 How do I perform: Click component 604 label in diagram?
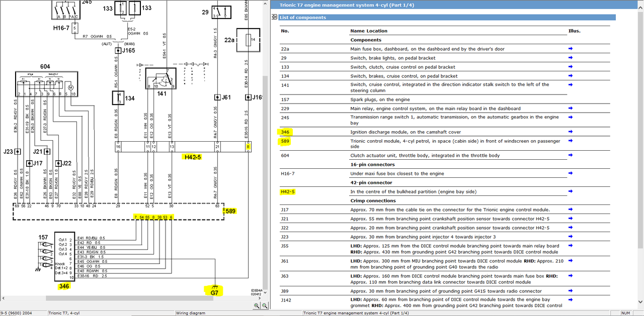tap(45, 66)
